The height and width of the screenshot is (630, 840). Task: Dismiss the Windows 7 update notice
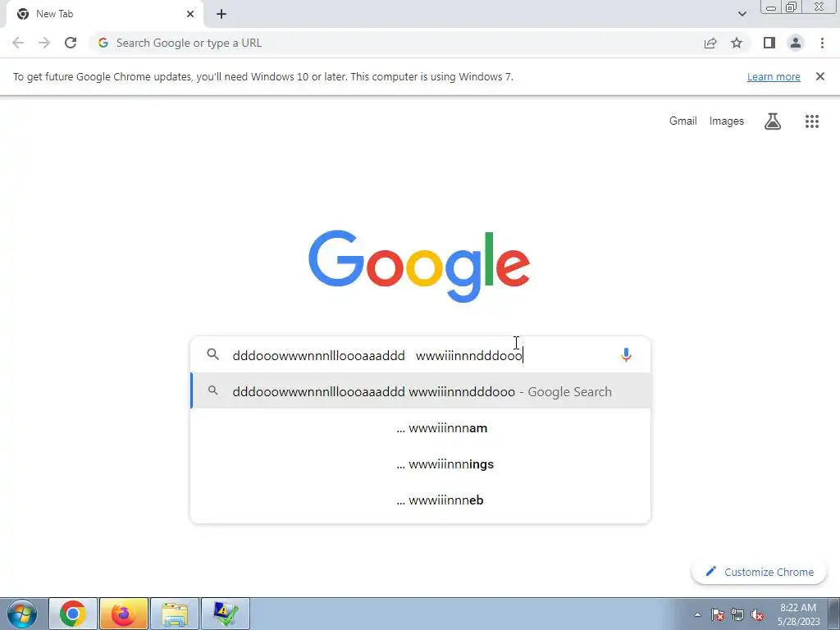820,76
